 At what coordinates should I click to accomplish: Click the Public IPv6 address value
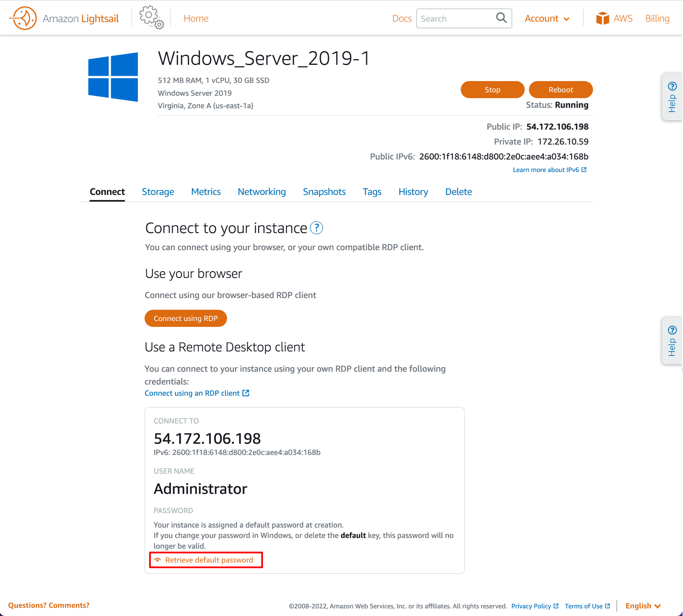504,156
